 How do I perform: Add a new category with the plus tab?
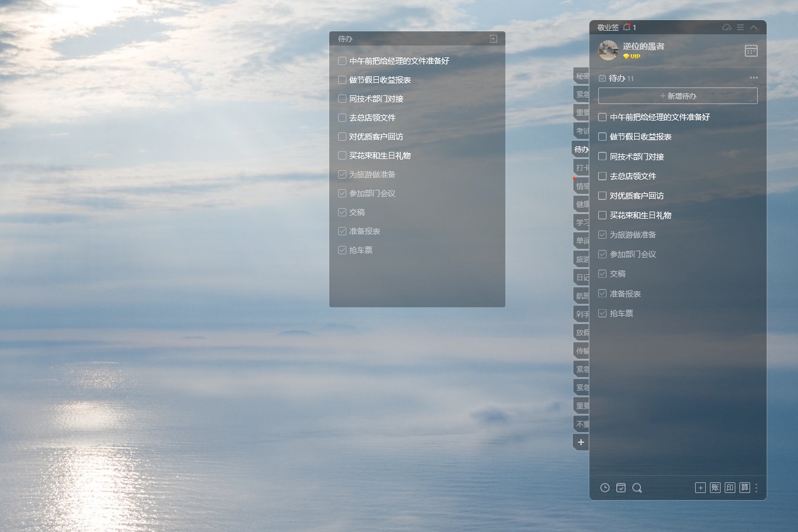coord(581,442)
